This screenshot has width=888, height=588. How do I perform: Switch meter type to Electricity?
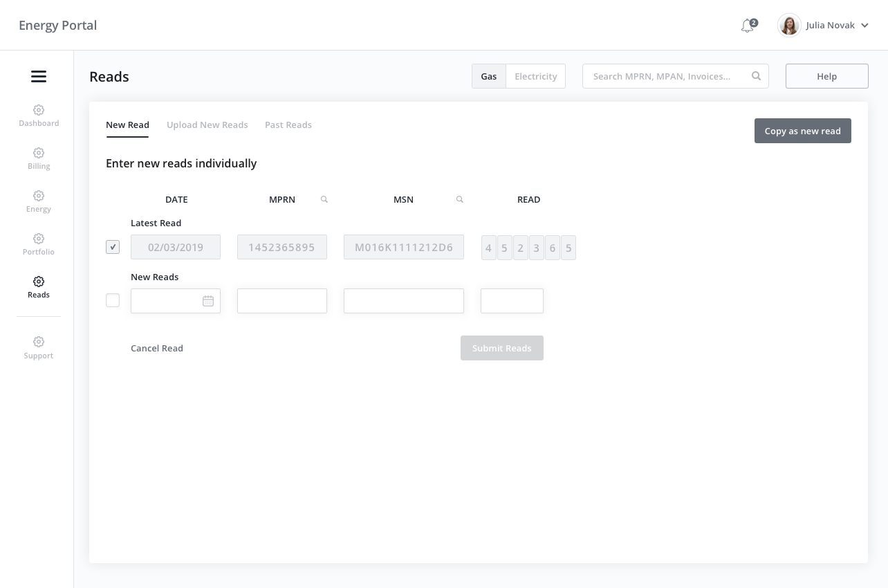[535, 76]
